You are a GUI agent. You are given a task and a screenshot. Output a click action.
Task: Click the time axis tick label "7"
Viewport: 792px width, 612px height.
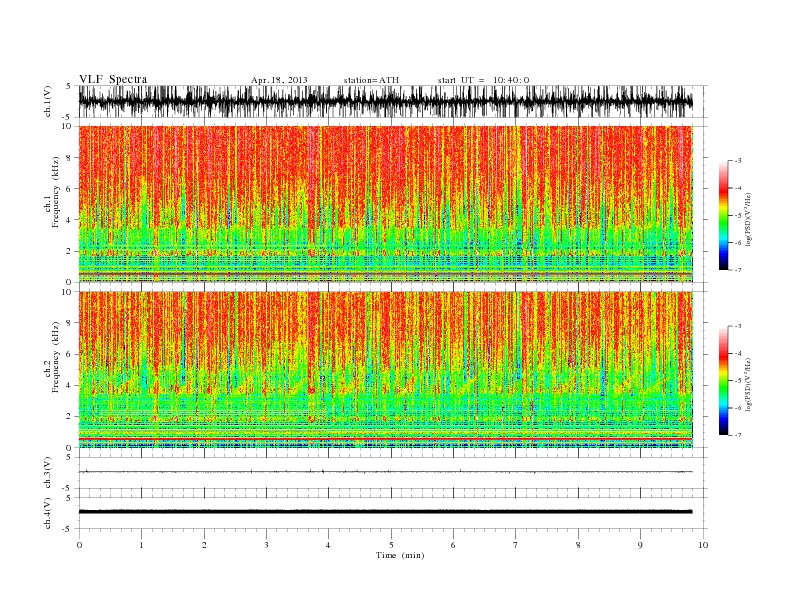coord(516,545)
